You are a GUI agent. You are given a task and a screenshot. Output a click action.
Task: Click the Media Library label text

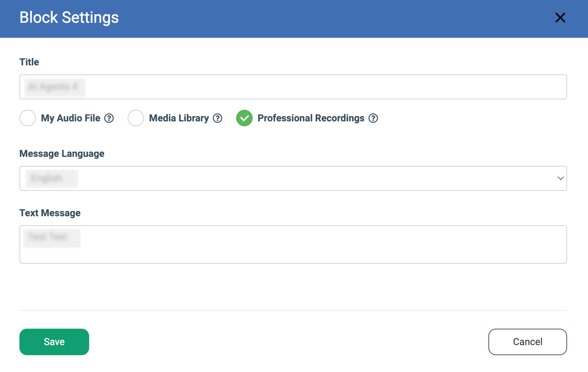point(179,118)
